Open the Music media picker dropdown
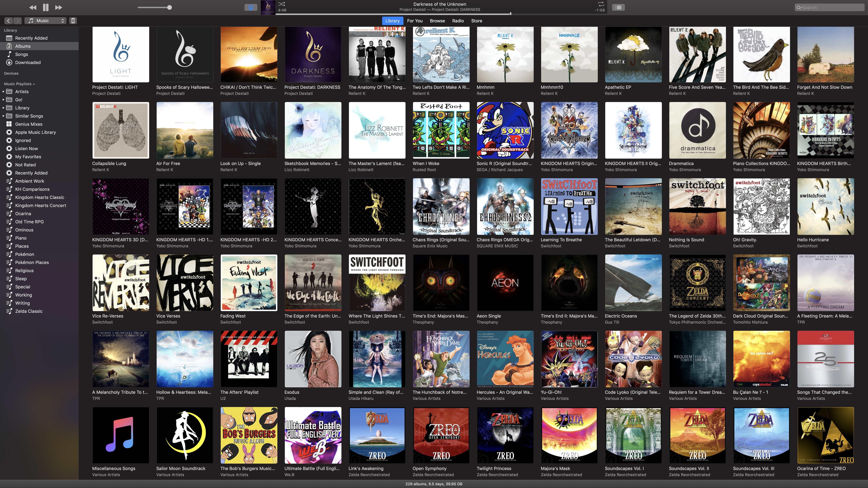 pos(45,21)
